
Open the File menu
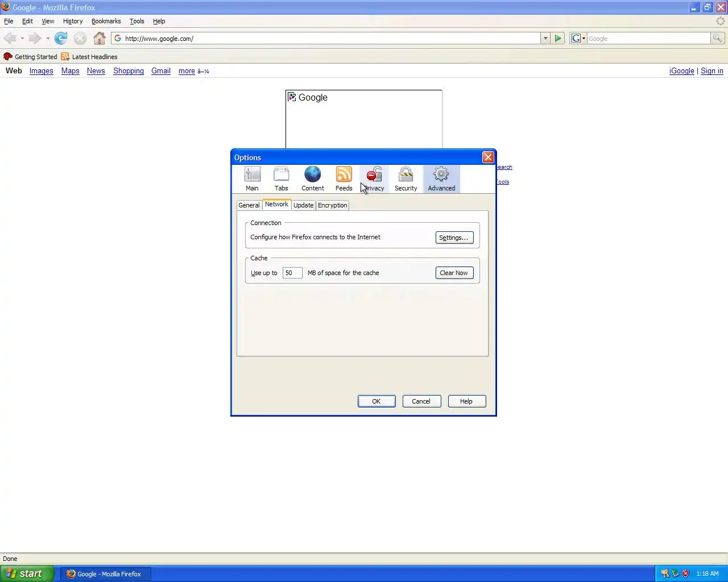coord(9,21)
